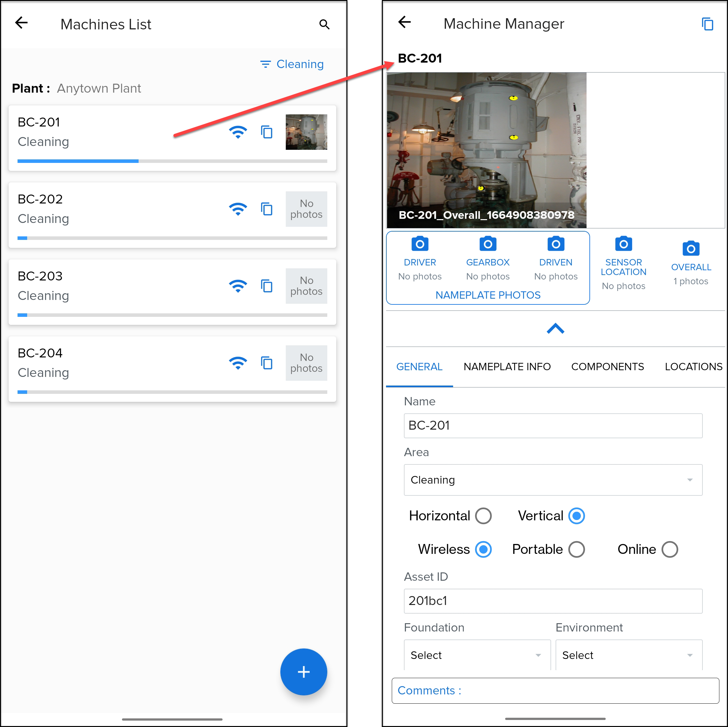Click wireless icon on BC-202 card
The width and height of the screenshot is (728, 727).
tap(238, 209)
